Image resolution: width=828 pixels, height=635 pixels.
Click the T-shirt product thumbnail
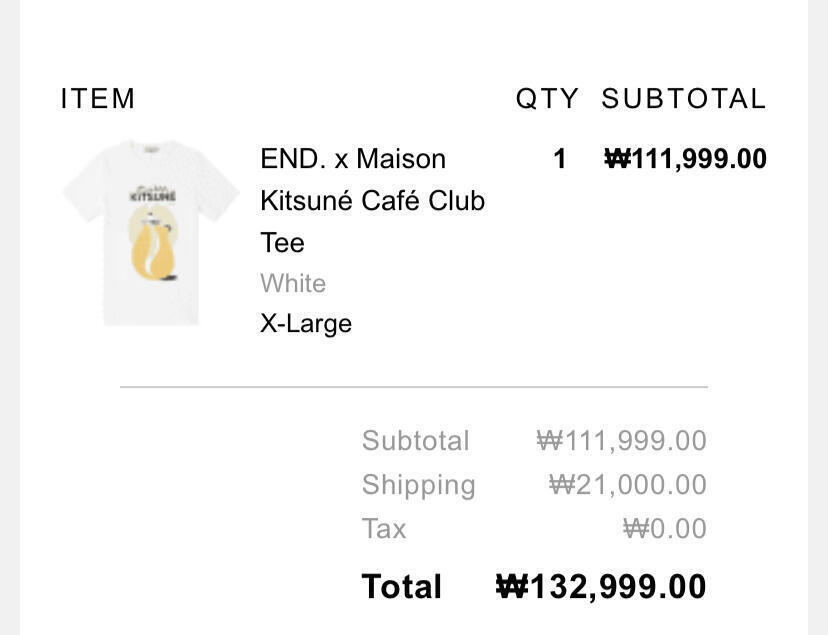coord(151,233)
